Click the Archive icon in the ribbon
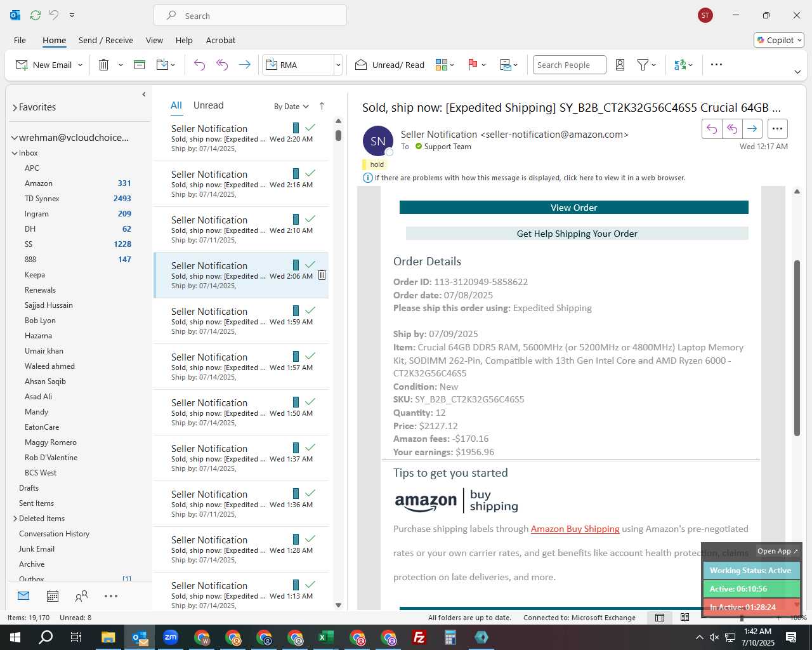 [140, 65]
